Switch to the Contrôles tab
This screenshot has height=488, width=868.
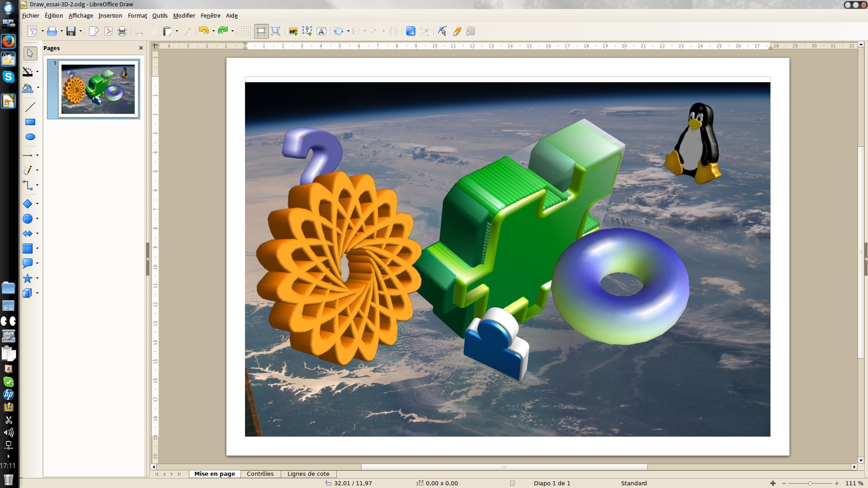point(260,474)
